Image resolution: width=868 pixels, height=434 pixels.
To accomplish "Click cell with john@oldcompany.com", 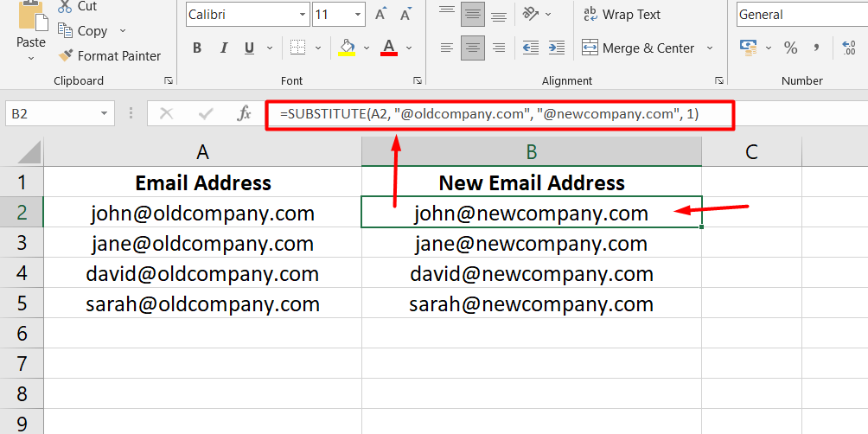I will pos(202,214).
